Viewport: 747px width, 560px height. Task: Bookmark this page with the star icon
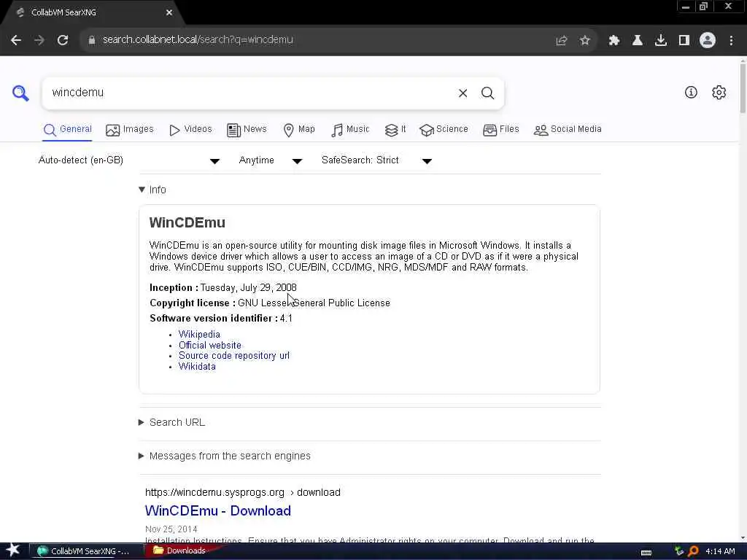585,41
